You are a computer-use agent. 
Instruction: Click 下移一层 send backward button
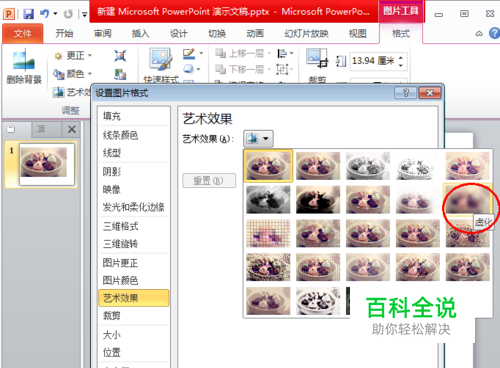point(243,69)
